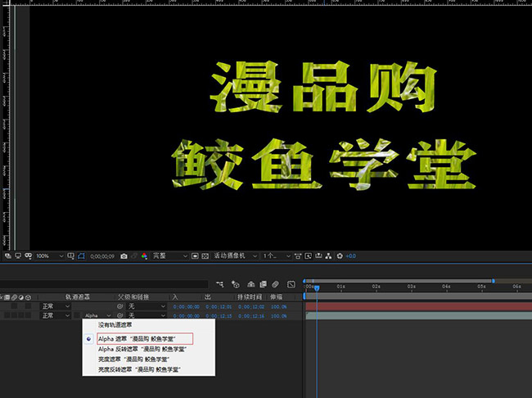Toggle mask and shape path visibility icon
532x398 pixels.
click(x=81, y=256)
